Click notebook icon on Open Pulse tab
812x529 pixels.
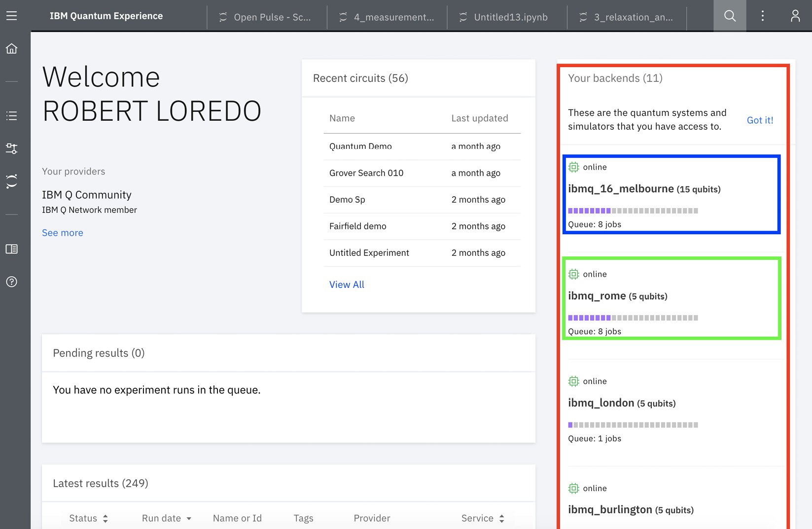(223, 17)
